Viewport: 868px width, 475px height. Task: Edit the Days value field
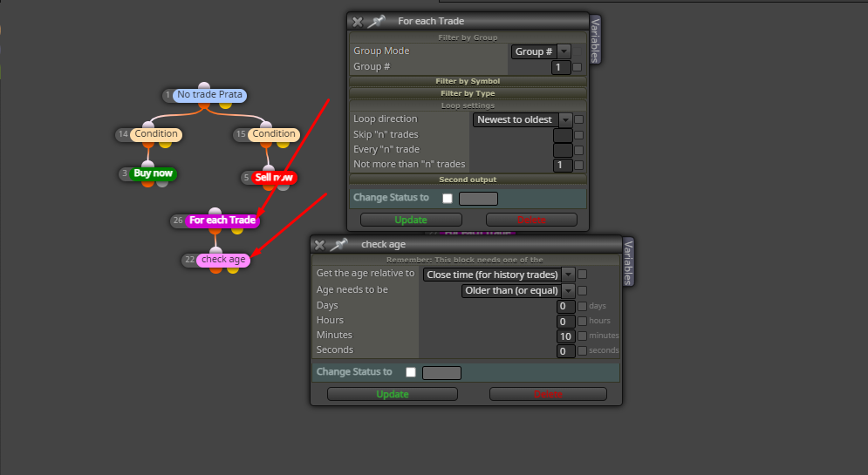(566, 306)
